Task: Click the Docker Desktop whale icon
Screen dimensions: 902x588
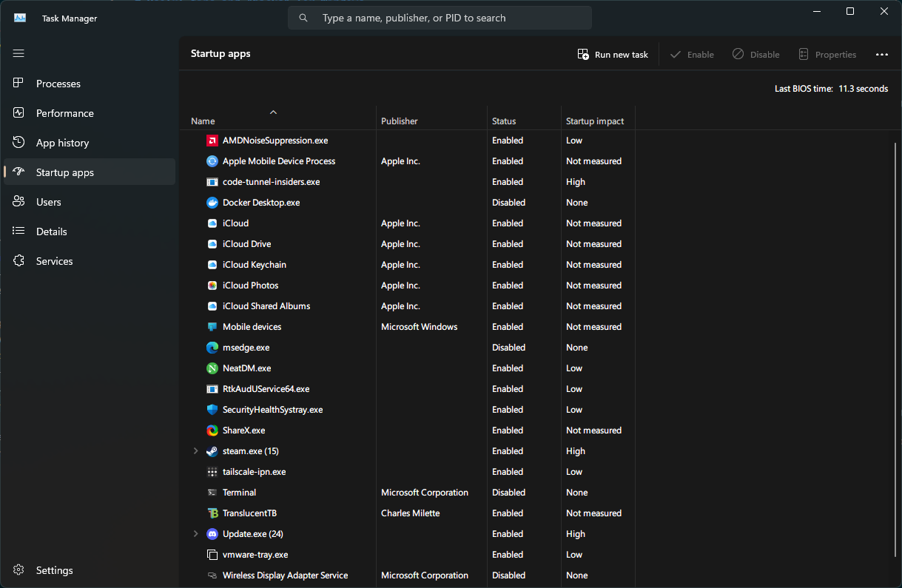Action: click(212, 203)
